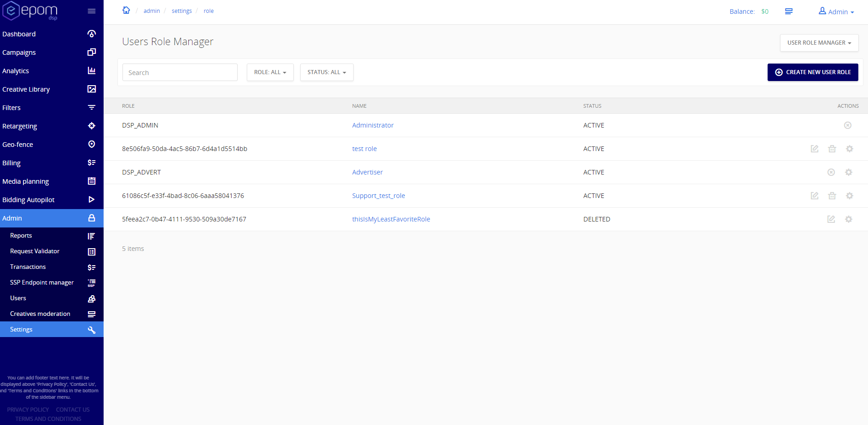Screen dimensions: 868x425
Task: Click the ROLE column header
Action: [128, 106]
